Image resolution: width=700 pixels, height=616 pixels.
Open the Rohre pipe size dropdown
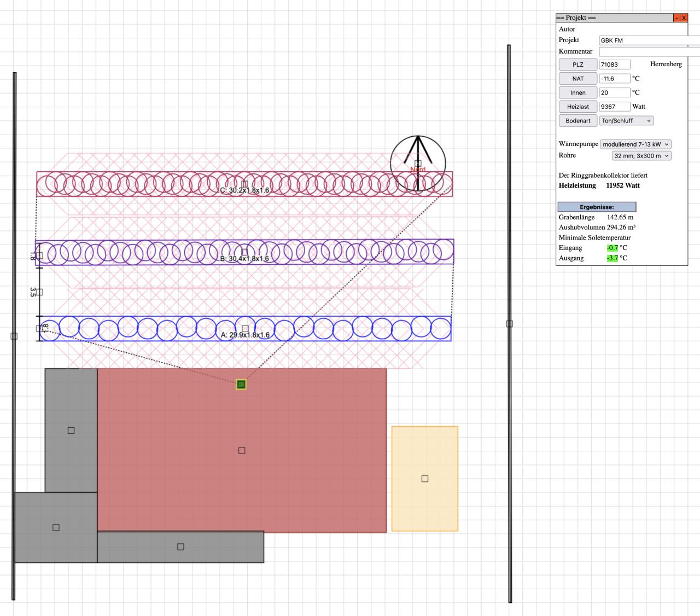click(641, 156)
